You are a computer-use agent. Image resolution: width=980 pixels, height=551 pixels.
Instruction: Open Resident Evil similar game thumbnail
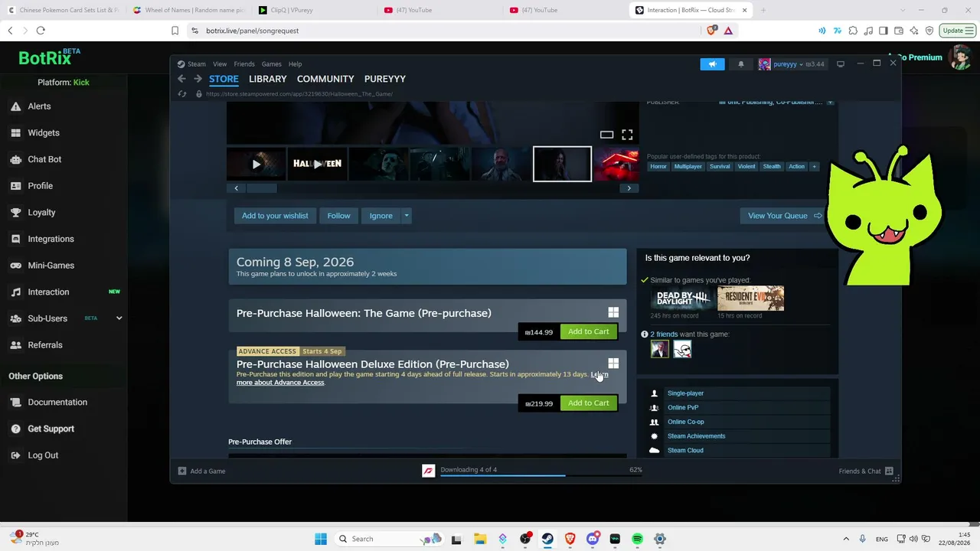pyautogui.click(x=750, y=298)
